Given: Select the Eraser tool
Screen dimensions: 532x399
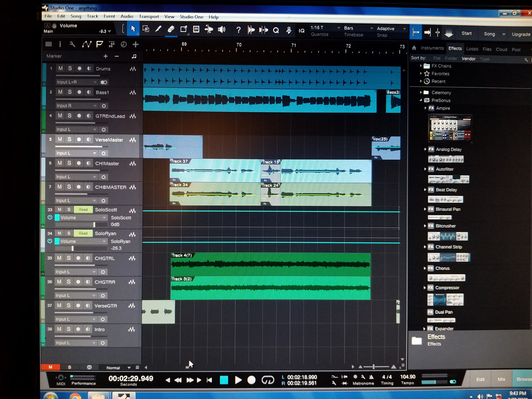Looking at the screenshot, I should [x=171, y=29].
